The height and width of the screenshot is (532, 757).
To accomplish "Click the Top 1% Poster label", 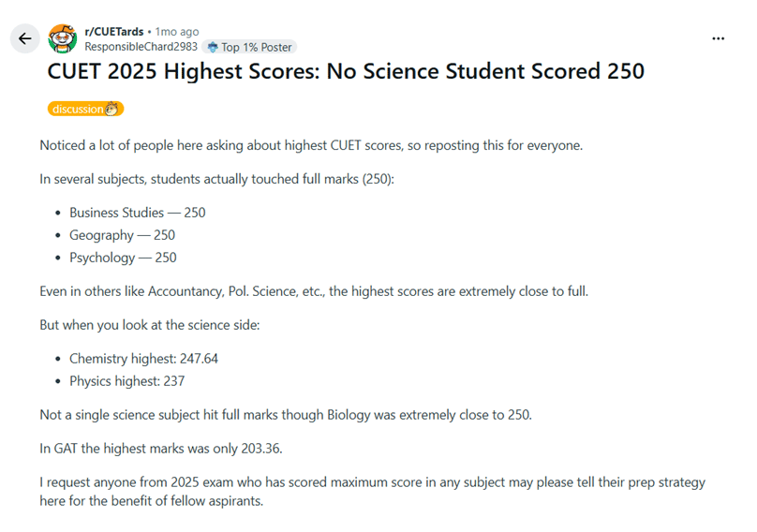I will 257,47.
